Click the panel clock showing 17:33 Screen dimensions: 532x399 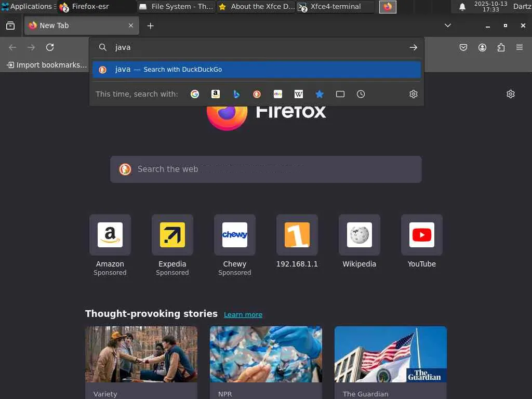point(490,6)
